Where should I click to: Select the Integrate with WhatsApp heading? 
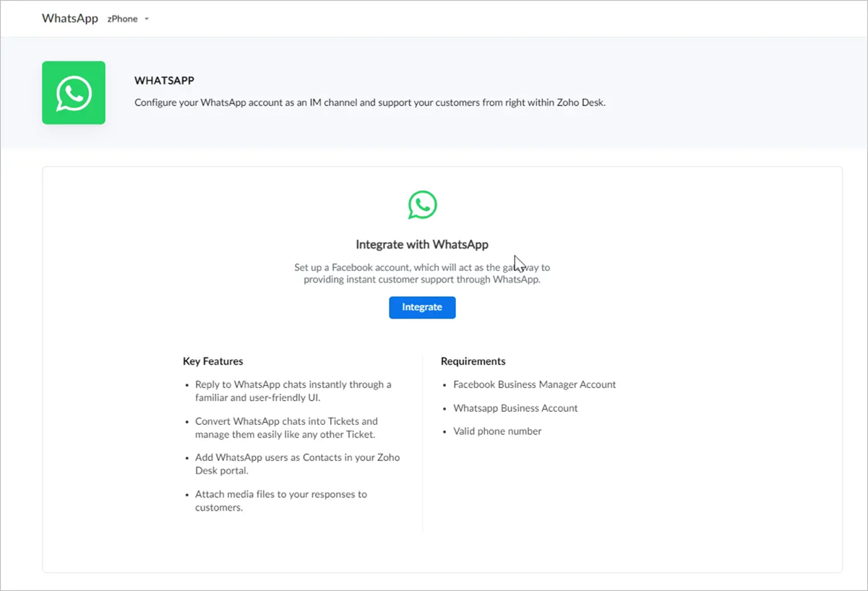[x=421, y=244]
